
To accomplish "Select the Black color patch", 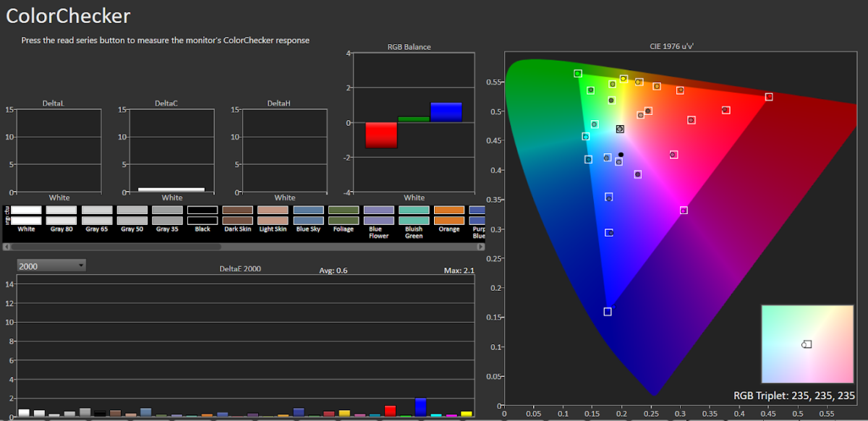I will pyautogui.click(x=203, y=215).
